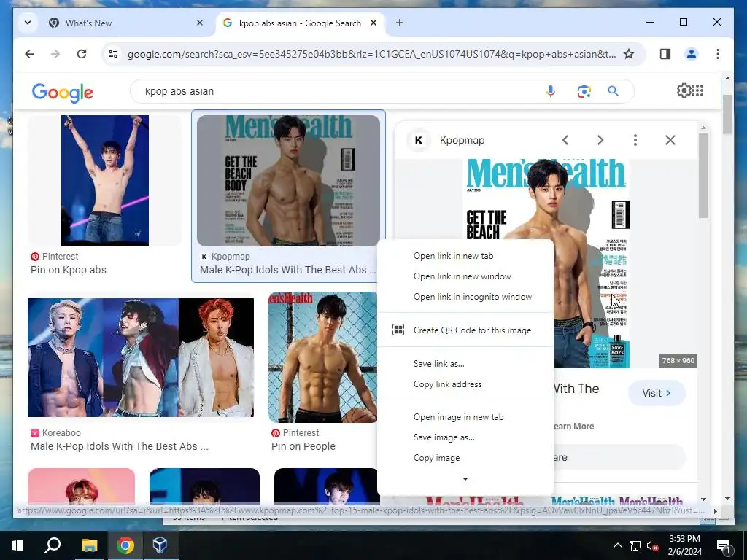Open site information icon in address bar
Image resolution: width=747 pixels, height=560 pixels.
click(113, 54)
